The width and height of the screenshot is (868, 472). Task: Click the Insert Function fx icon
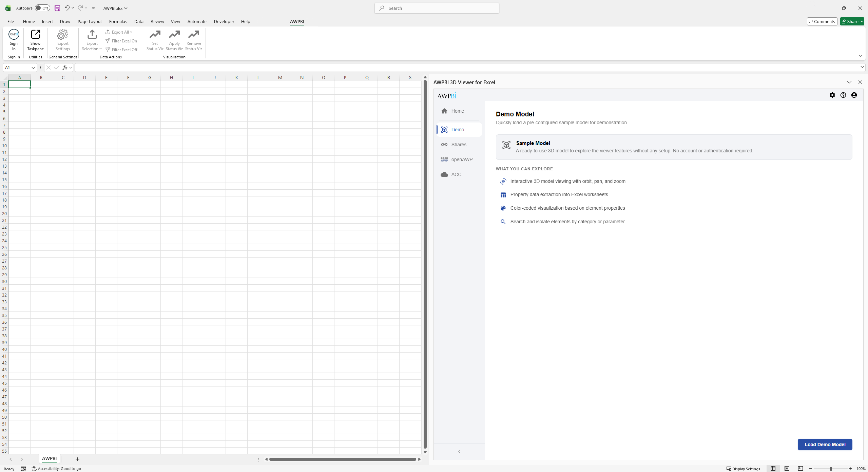coord(65,68)
